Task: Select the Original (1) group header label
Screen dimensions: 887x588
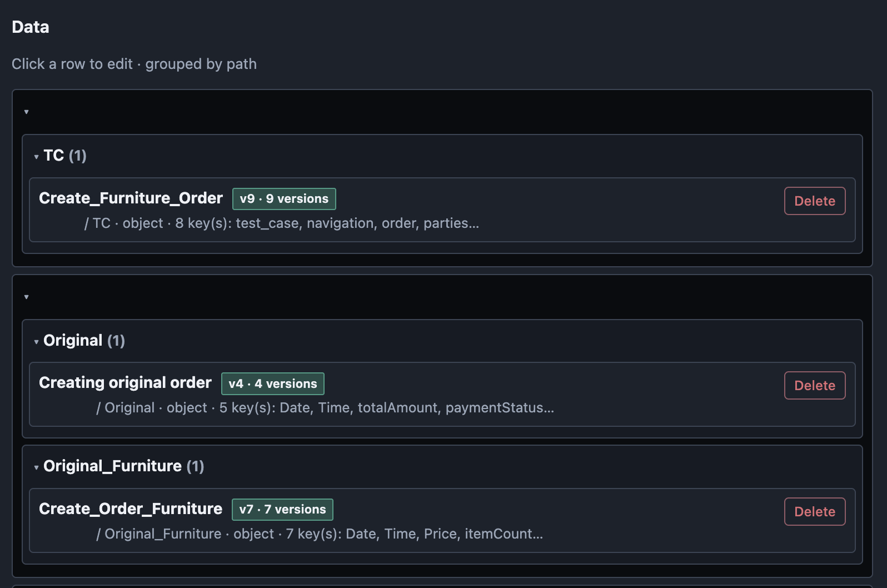Action: 84,341
